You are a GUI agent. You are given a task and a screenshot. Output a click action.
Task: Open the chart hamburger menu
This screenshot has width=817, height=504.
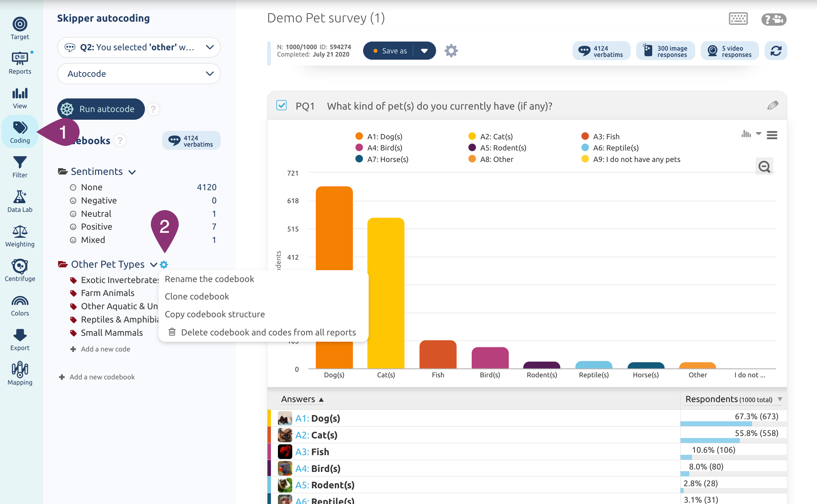pos(772,135)
